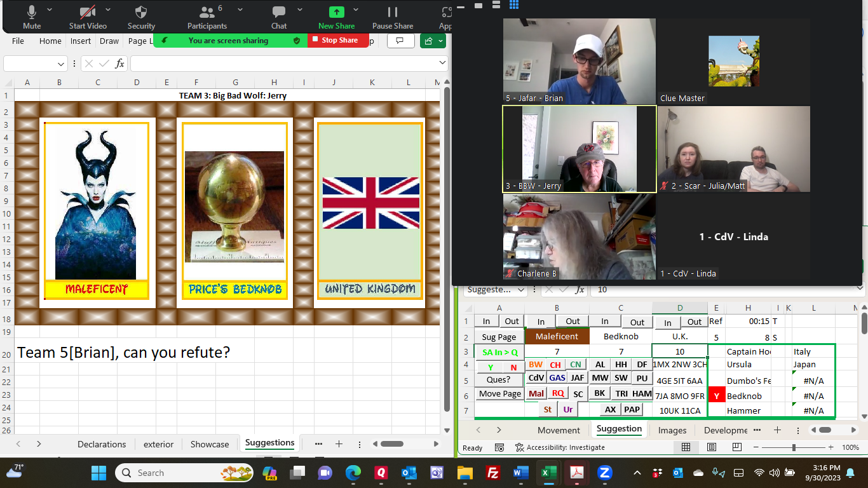Adjust the zoom slider handle in status bar

pos(794,447)
